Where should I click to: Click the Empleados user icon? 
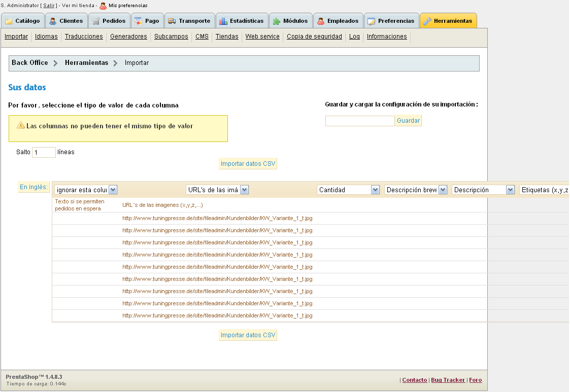click(321, 21)
